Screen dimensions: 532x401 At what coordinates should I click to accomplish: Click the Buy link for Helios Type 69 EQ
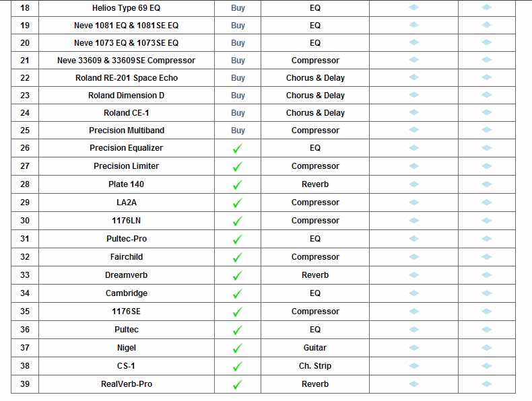point(238,8)
